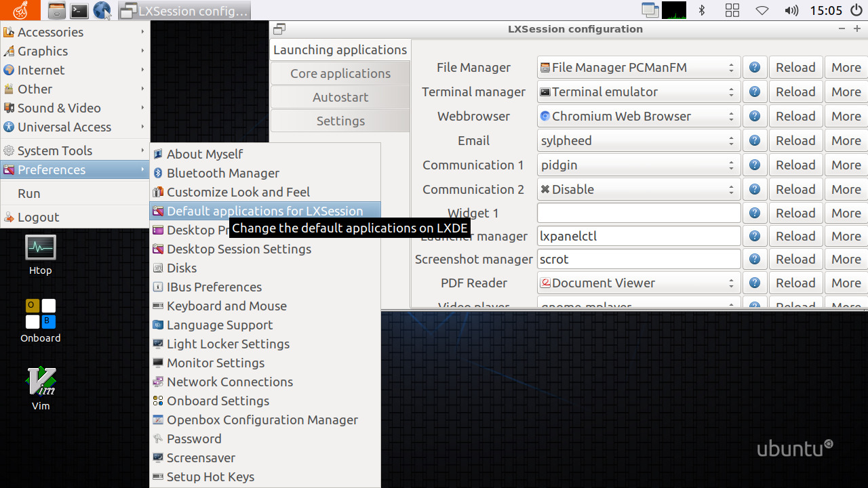
Task: Launch terminal from panel icon
Action: click(x=79, y=10)
